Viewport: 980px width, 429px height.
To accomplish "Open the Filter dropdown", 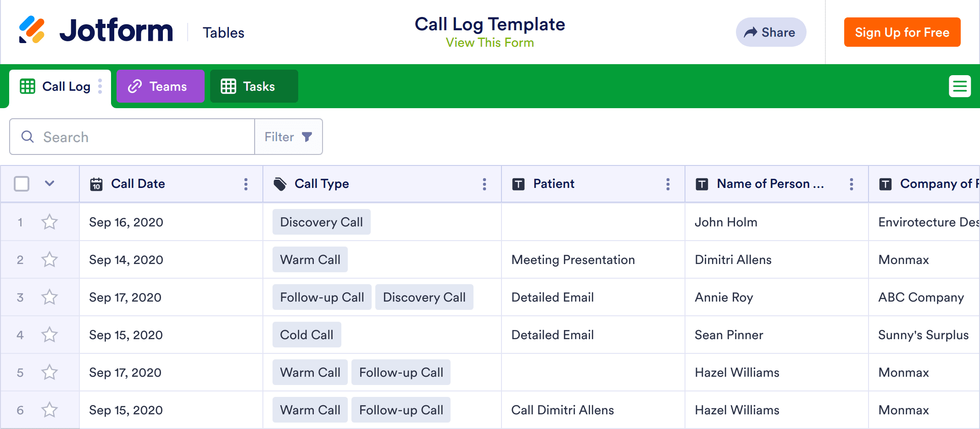I will tap(288, 137).
